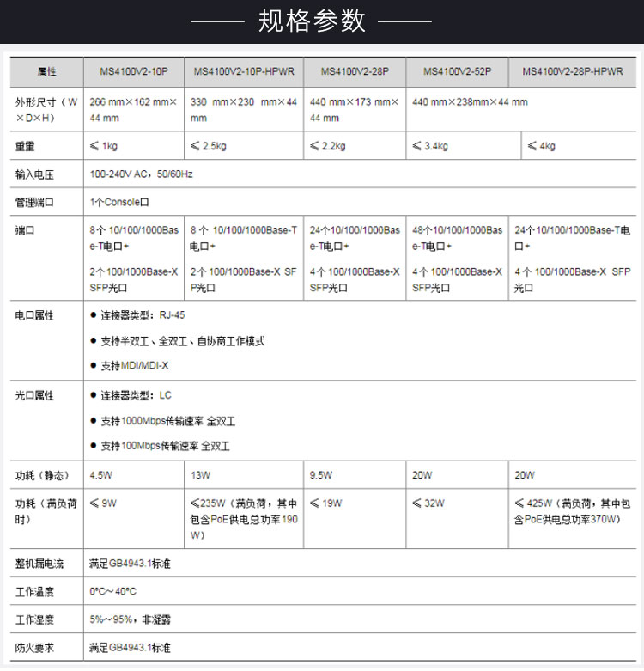Click static power value 9.5W
This screenshot has width=644, height=671.
click(x=321, y=475)
